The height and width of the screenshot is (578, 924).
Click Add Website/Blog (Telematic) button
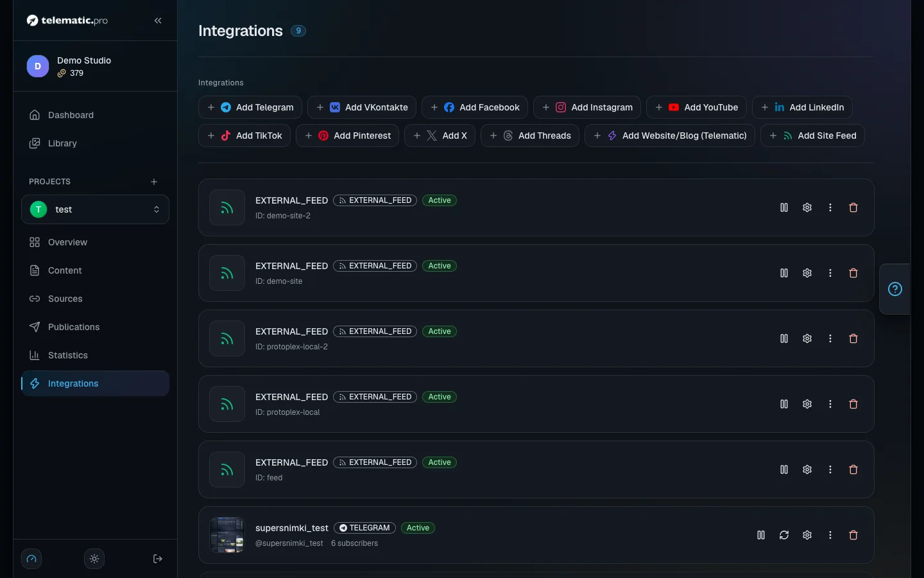click(x=670, y=136)
